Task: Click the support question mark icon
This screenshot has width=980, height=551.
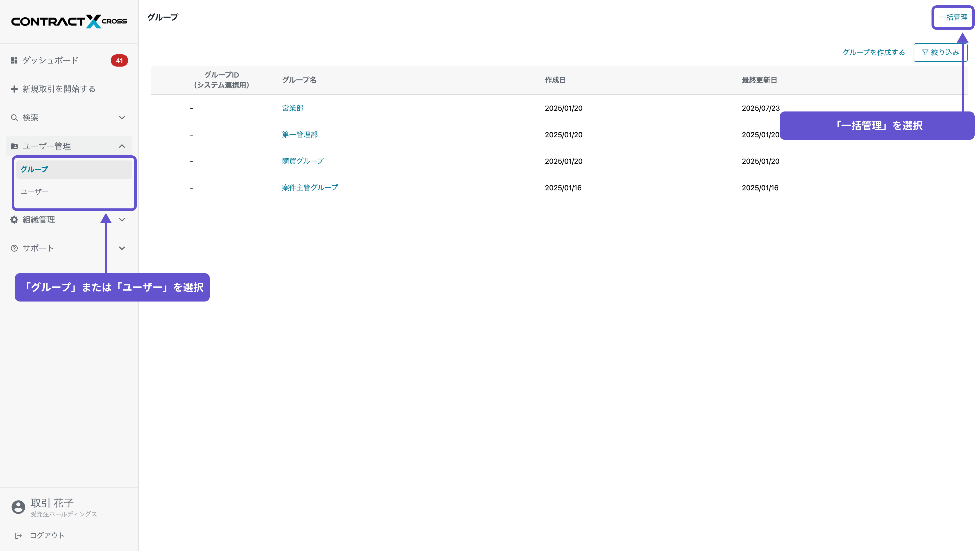Action: (14, 248)
